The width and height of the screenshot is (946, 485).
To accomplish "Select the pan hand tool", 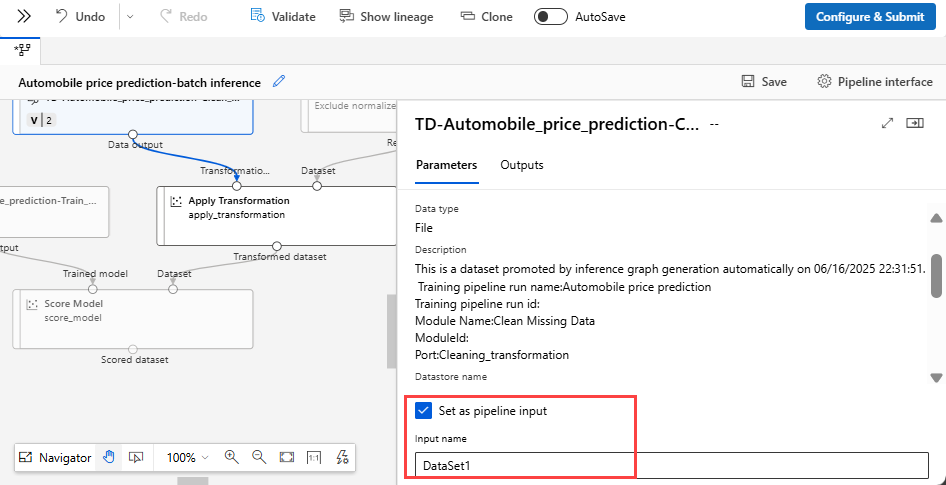I will click(109, 457).
